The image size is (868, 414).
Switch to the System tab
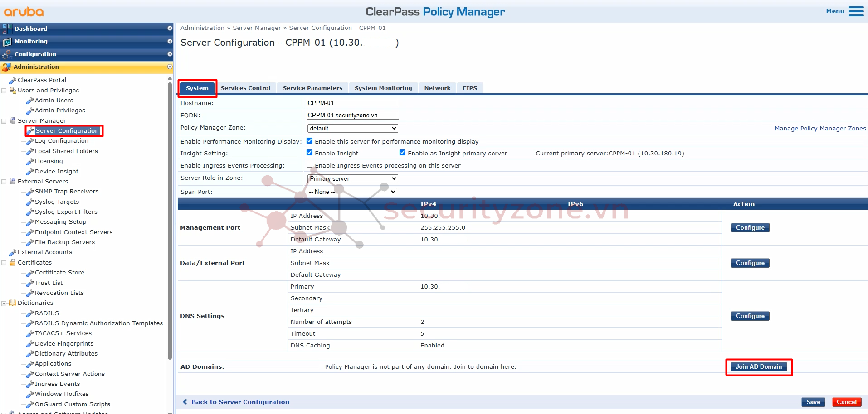pyautogui.click(x=197, y=88)
